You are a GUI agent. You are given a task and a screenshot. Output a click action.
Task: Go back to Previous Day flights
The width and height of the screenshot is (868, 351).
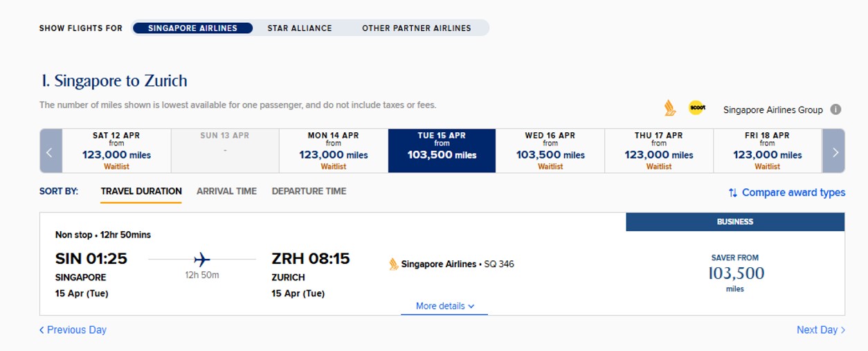tap(73, 330)
